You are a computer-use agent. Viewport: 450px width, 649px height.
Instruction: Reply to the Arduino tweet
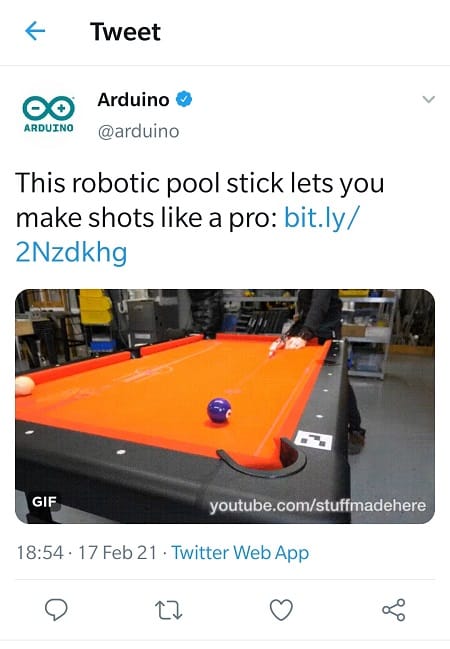click(x=56, y=610)
